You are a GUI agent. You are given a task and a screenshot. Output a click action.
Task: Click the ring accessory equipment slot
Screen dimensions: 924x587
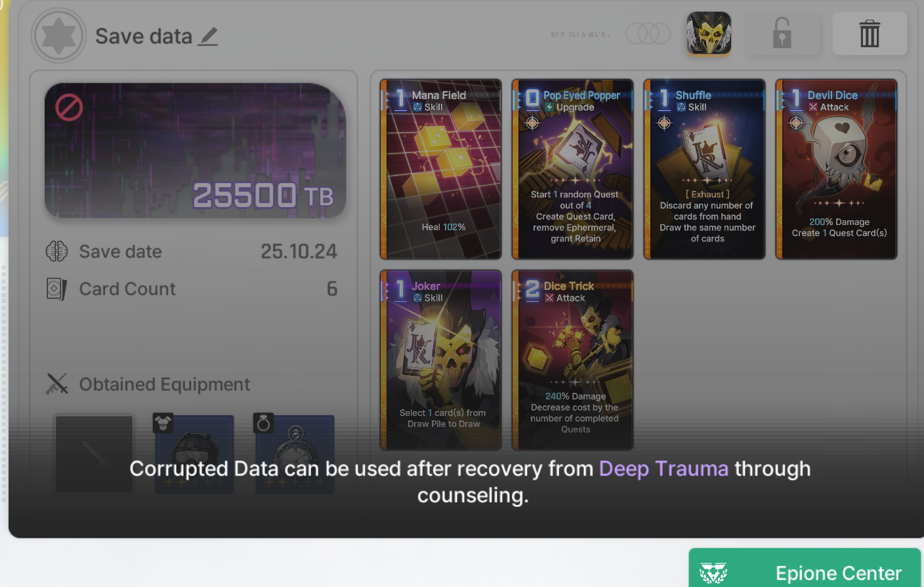click(295, 454)
